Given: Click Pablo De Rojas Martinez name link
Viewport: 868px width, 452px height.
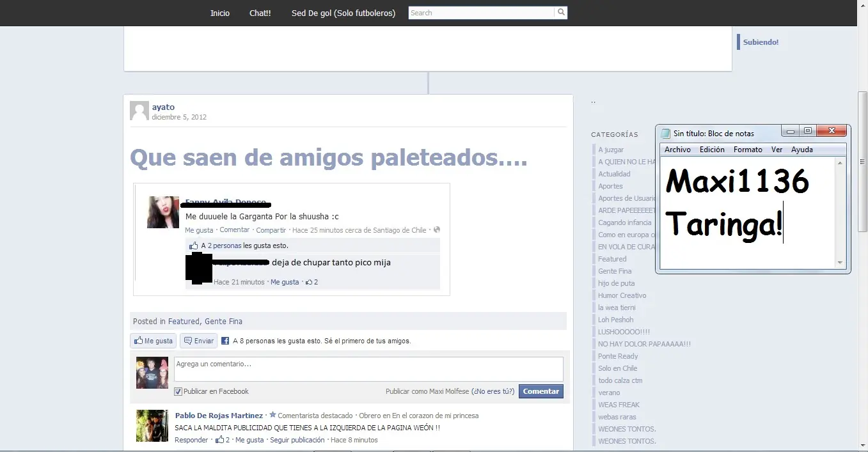Looking at the screenshot, I should coord(219,416).
